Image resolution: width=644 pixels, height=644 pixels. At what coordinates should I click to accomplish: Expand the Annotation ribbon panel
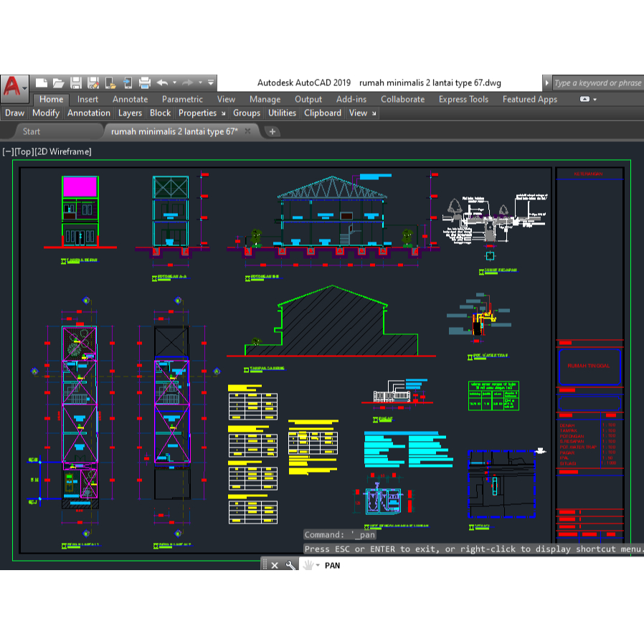tap(89, 113)
